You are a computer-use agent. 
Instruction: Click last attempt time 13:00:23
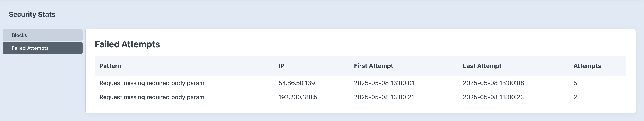click(x=493, y=97)
